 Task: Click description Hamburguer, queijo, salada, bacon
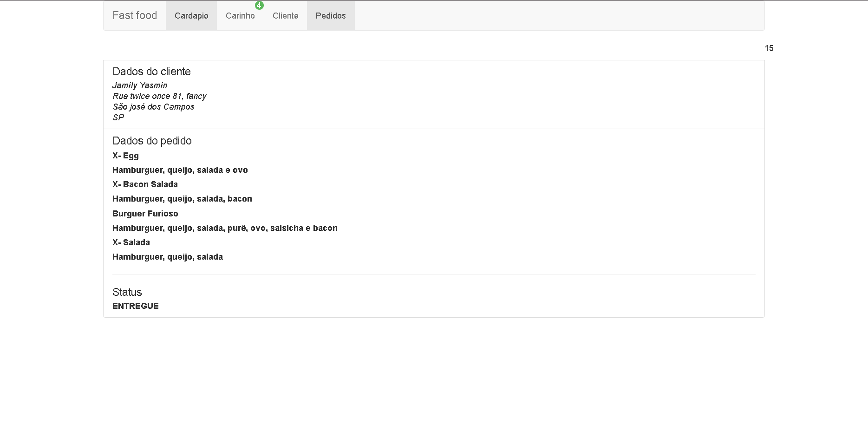point(182,199)
